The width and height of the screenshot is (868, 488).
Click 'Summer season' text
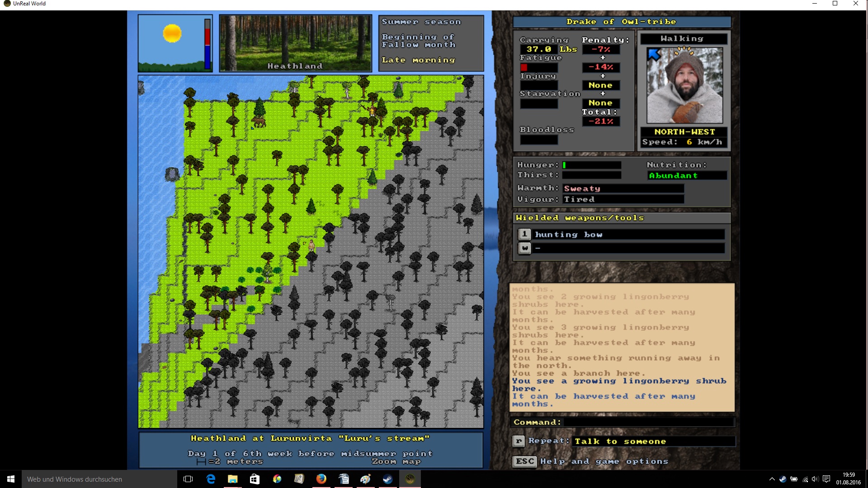pyautogui.click(x=421, y=22)
